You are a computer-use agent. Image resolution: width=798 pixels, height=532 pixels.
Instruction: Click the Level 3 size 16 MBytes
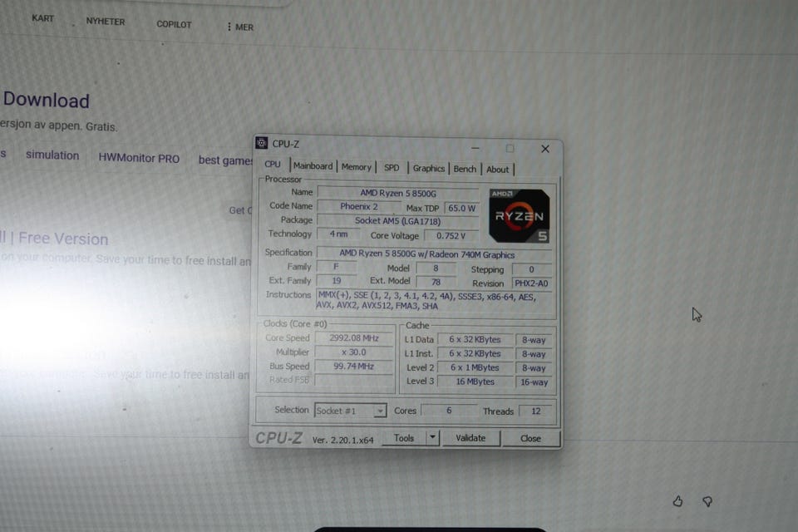click(x=475, y=382)
